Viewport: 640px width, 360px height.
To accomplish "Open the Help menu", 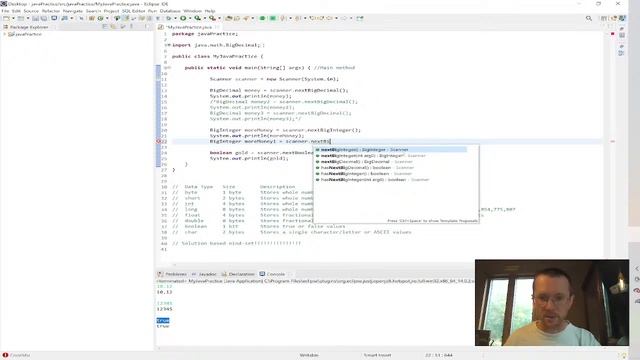I will click(210, 11).
